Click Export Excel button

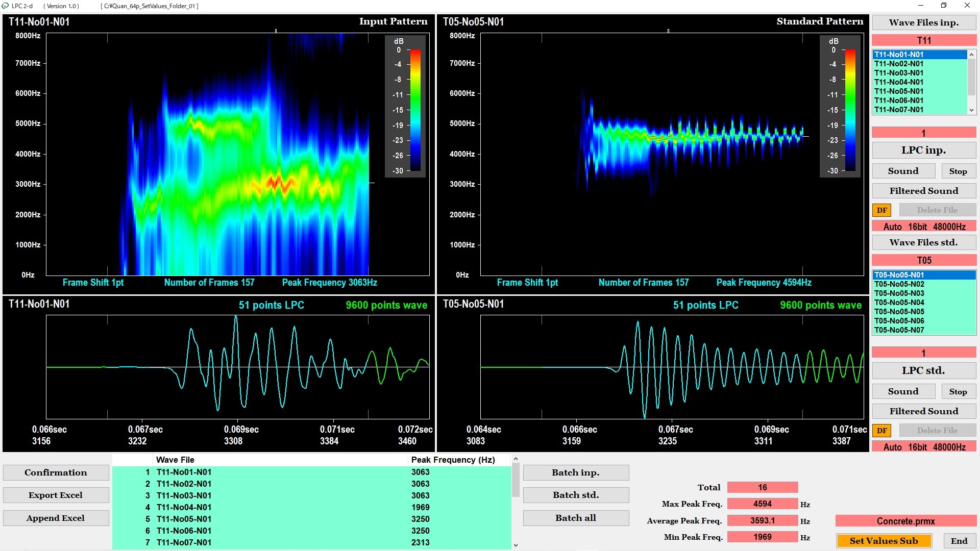click(x=56, y=495)
